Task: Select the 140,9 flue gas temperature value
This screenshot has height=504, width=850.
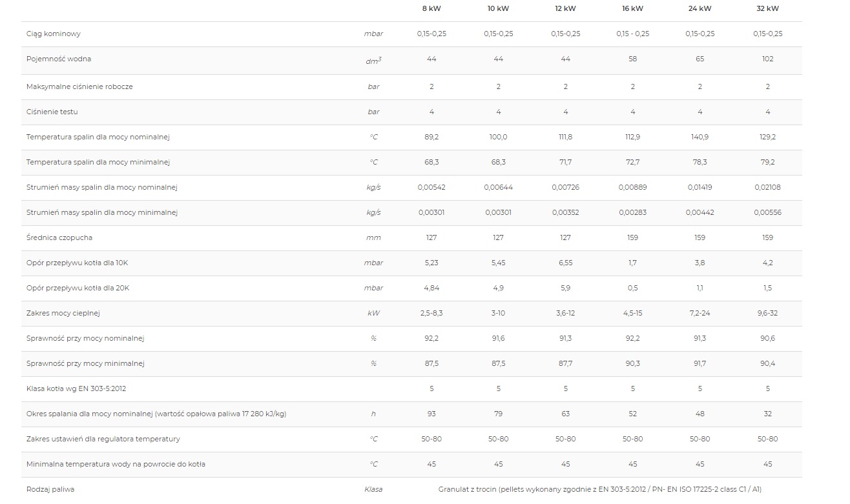Action: pyautogui.click(x=700, y=137)
